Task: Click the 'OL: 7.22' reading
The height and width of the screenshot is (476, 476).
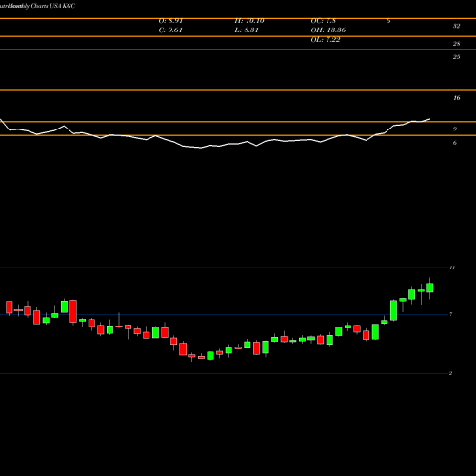Action: (x=326, y=40)
